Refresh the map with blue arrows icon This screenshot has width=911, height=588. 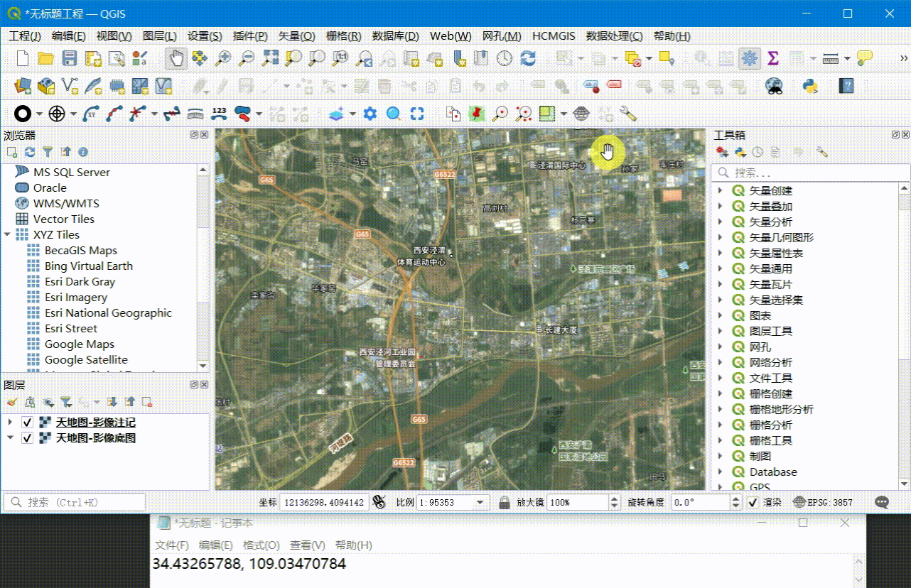click(x=528, y=58)
